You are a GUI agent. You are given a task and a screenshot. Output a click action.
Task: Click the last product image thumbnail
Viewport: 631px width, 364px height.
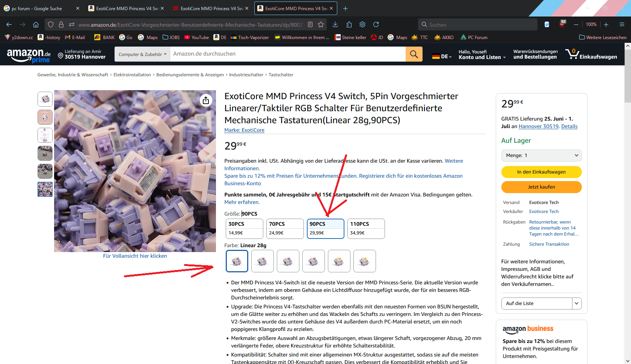point(45,189)
